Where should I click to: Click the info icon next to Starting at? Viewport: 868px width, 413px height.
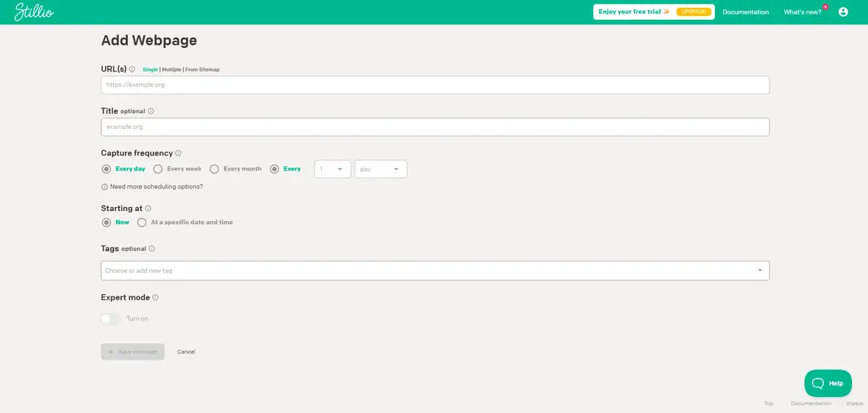tap(148, 209)
